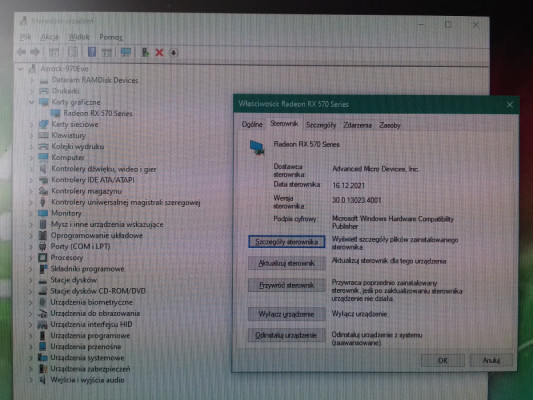Click the blue Help toolbar icon
Screen dimensions: 533x400
[92, 52]
